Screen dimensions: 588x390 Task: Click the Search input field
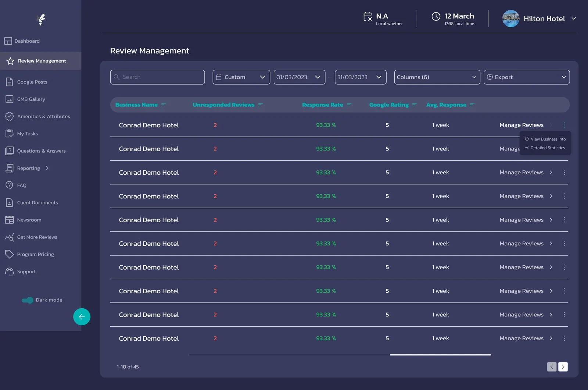click(x=157, y=77)
